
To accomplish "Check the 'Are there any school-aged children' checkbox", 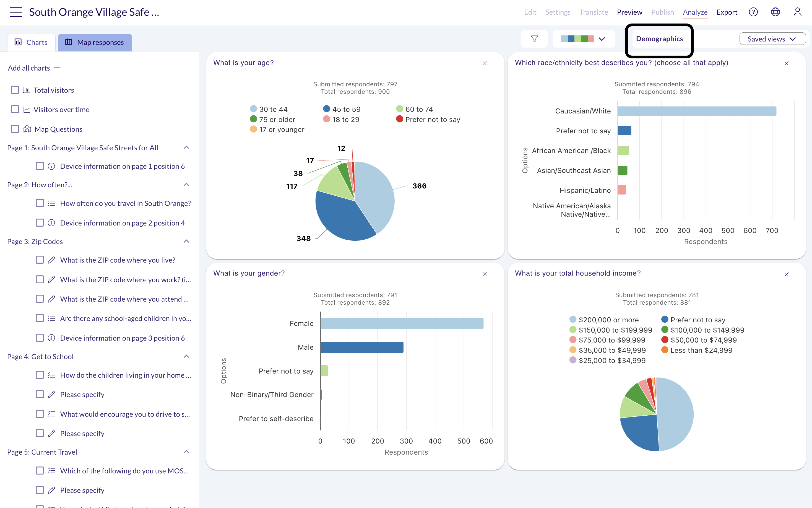I will coord(40,318).
